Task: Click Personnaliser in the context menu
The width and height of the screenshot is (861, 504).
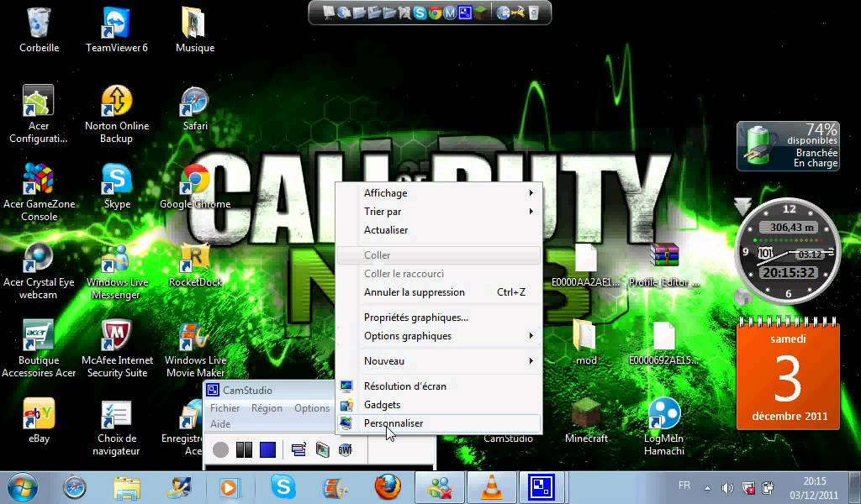Action: [439, 423]
